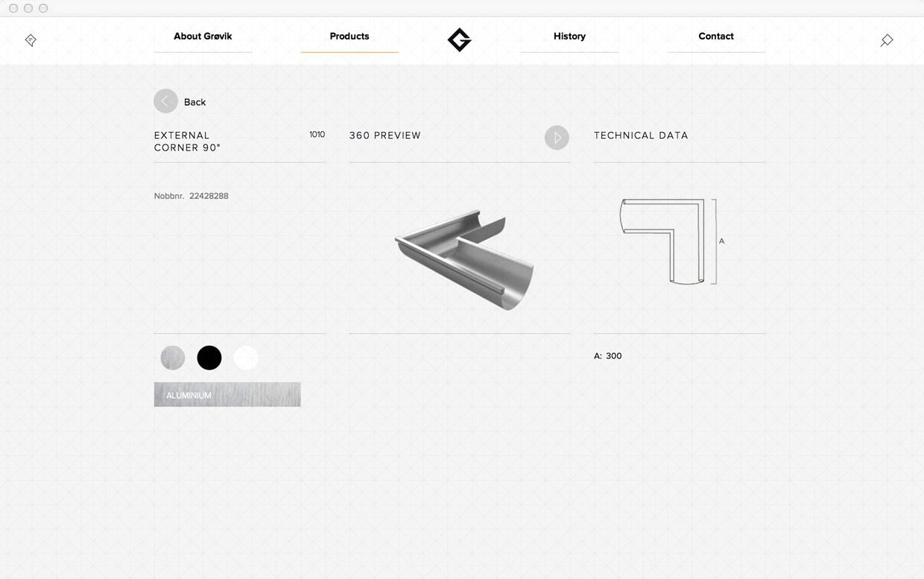This screenshot has width=924, height=579.
Task: Open the About Grøvik menu item
Action: [203, 37]
